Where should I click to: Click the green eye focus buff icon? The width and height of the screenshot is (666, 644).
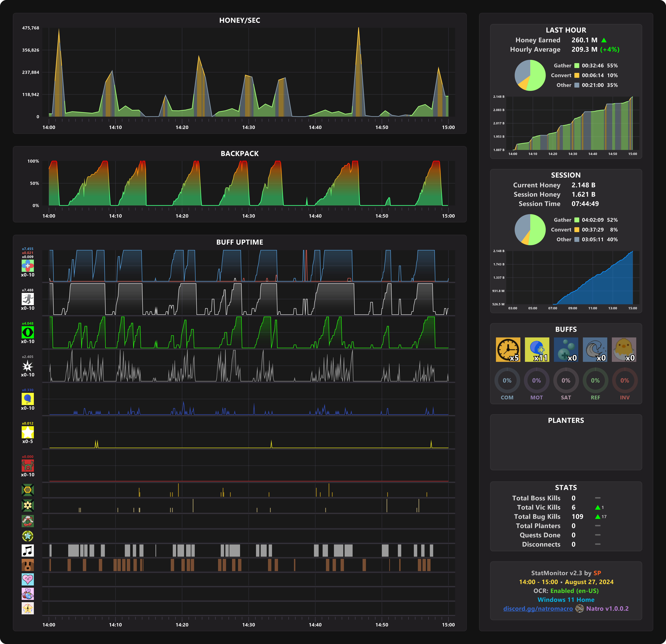point(28,332)
